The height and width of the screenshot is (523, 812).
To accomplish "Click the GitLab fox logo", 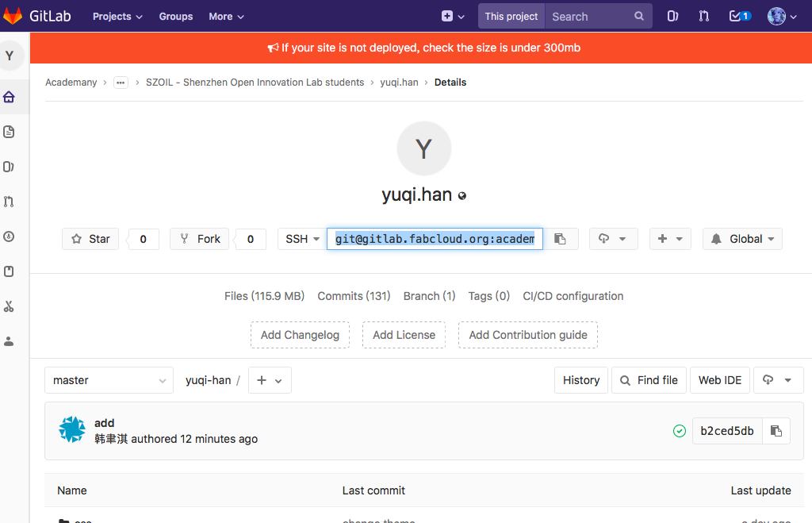I will pos(13,16).
